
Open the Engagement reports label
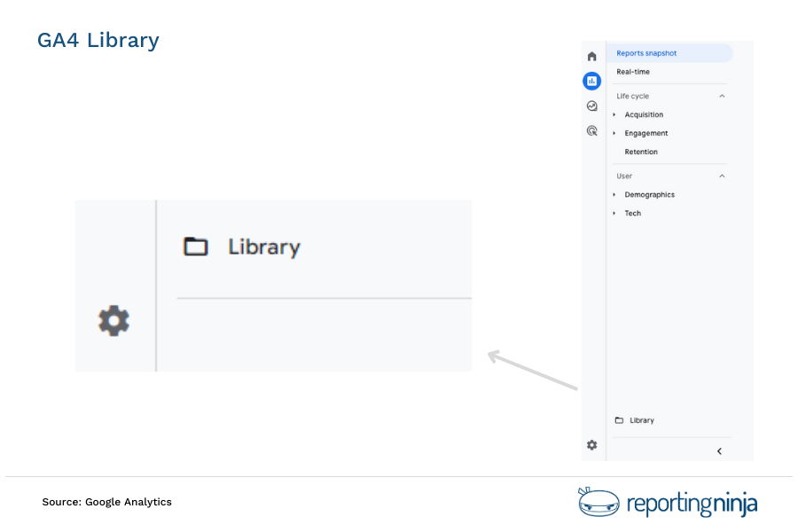coord(646,133)
